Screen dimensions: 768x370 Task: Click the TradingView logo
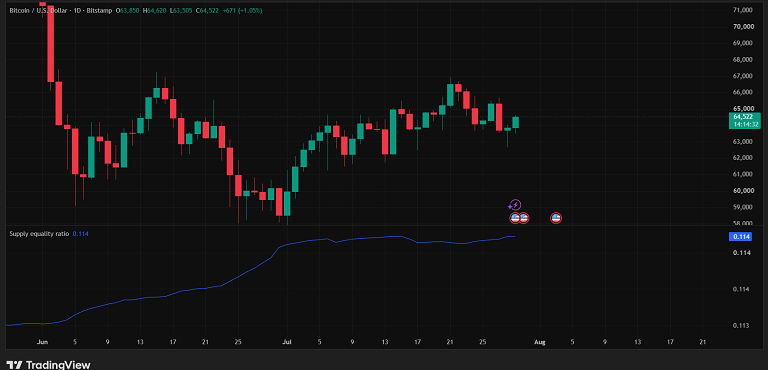pos(48,365)
